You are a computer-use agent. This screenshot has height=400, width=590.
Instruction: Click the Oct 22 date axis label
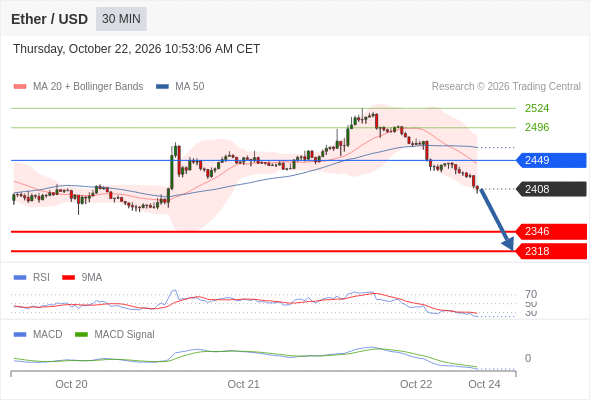pyautogui.click(x=416, y=384)
